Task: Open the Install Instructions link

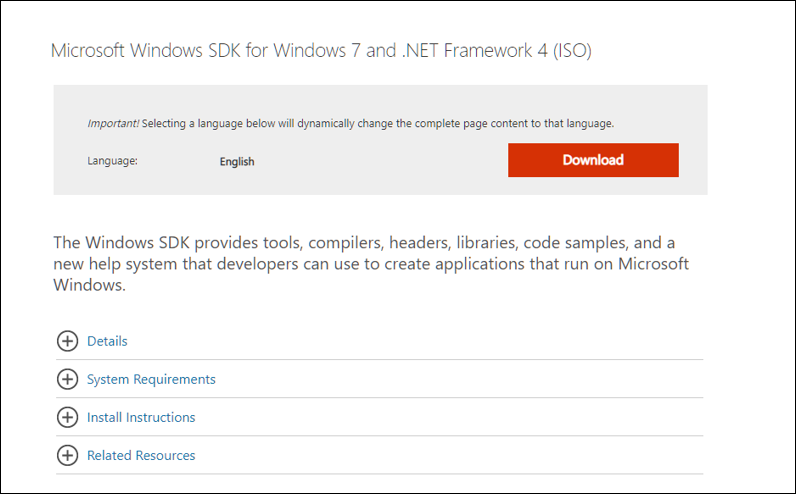Action: (141, 417)
